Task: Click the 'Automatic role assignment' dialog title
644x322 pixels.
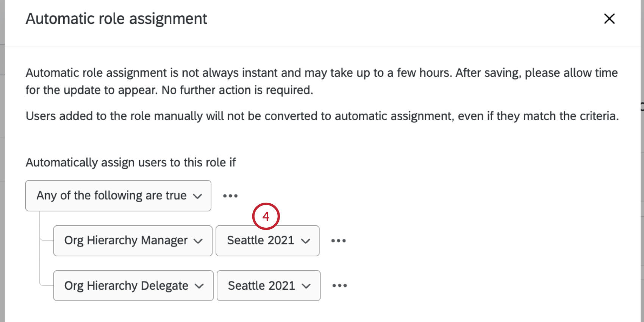Action: click(116, 19)
